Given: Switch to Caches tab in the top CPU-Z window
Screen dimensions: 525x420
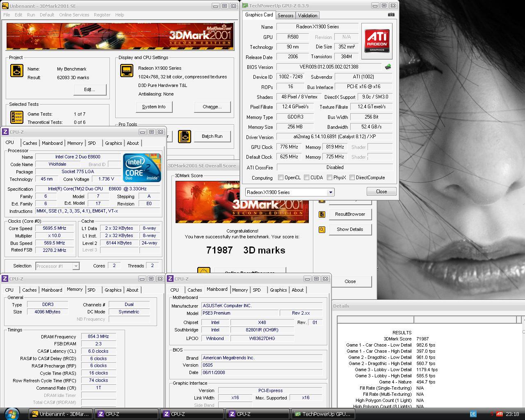Looking at the screenshot, I should click(x=30, y=143).
